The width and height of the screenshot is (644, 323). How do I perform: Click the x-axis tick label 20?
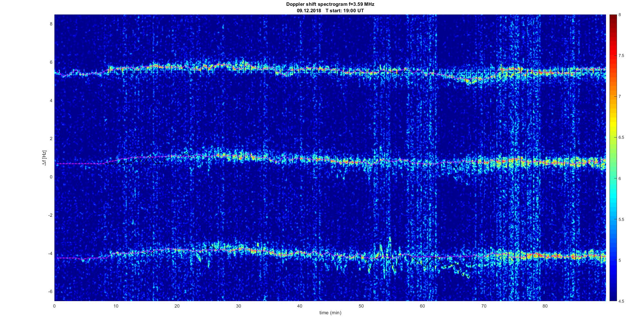(177, 306)
